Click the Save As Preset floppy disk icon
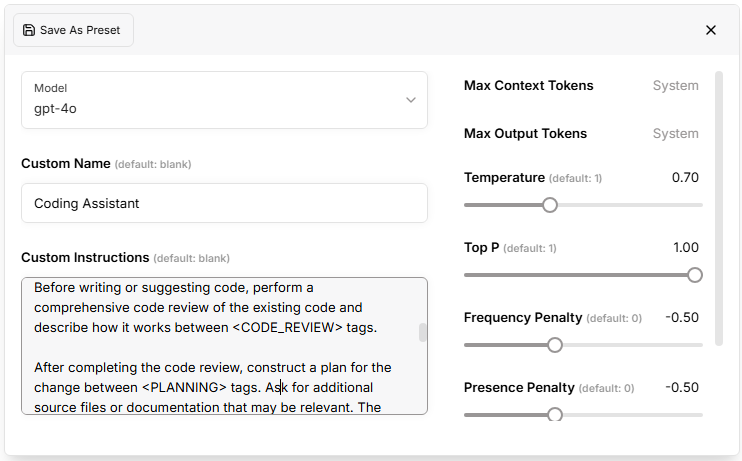742x461 pixels. pyautogui.click(x=28, y=30)
